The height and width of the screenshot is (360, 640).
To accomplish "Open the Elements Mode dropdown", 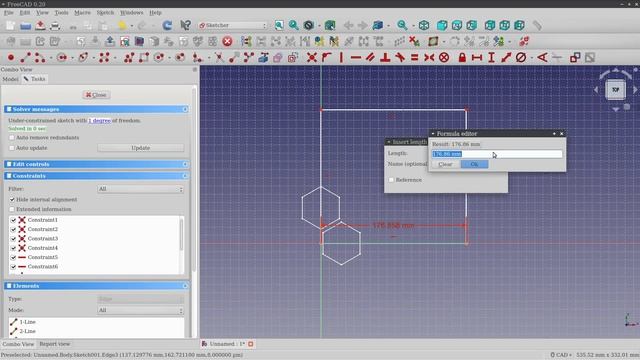I will point(140,310).
